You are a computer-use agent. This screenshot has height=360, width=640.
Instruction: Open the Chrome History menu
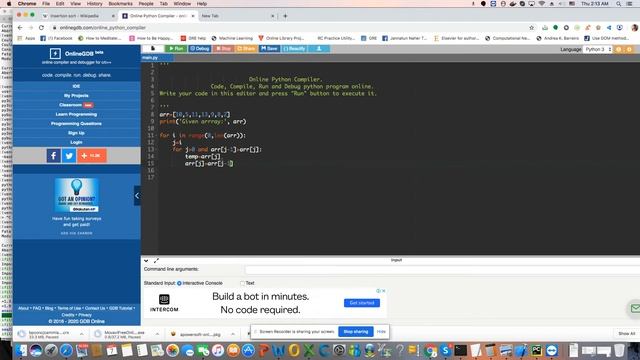point(94,4)
